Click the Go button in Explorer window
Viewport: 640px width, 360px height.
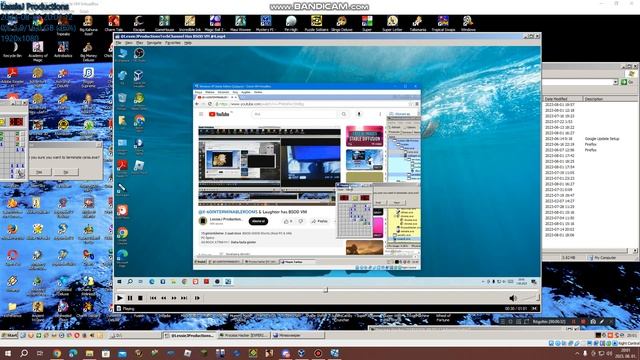tap(627, 82)
